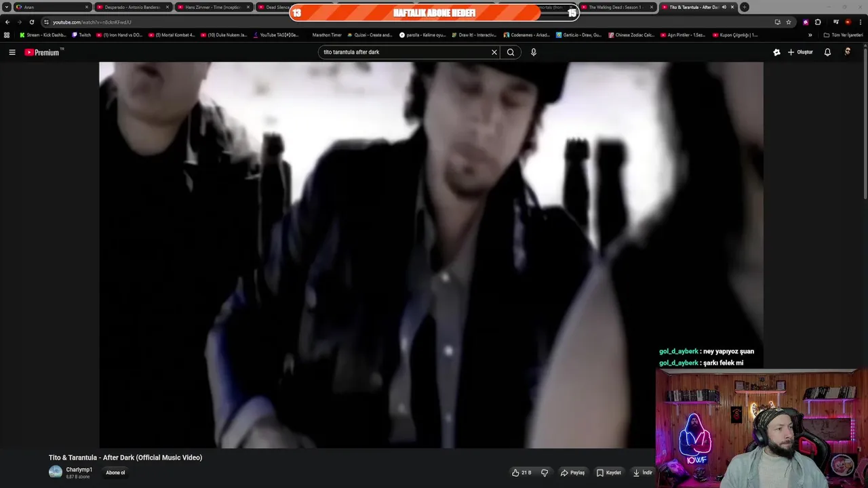This screenshot has height=488, width=868.
Task: Open the Chrome three-dot menu
Action: (x=860, y=22)
